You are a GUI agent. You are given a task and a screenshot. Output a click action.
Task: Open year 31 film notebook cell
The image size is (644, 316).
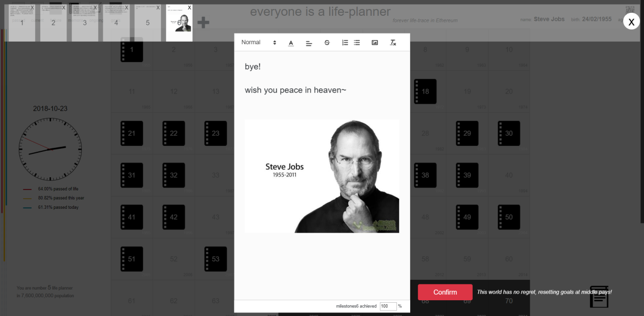tap(132, 175)
